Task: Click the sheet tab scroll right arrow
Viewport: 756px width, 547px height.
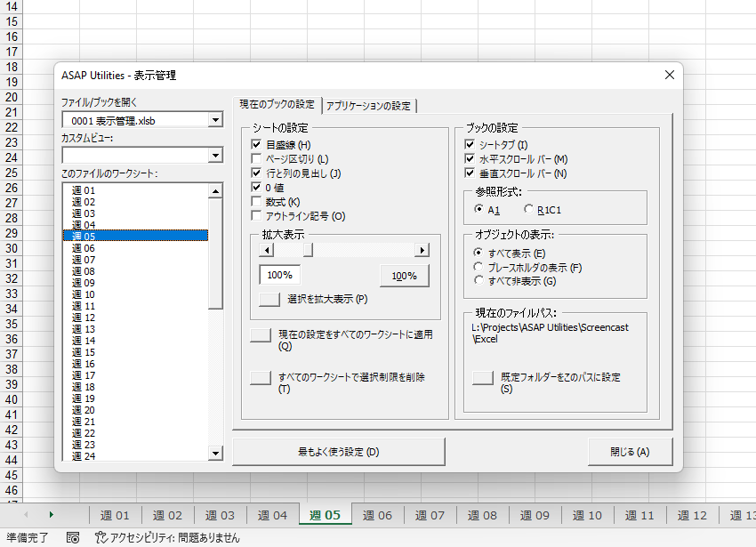Action: pos(51,515)
